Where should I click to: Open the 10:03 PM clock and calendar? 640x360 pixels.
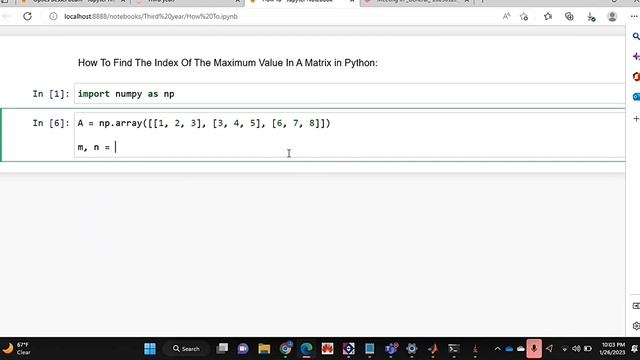[612, 349]
